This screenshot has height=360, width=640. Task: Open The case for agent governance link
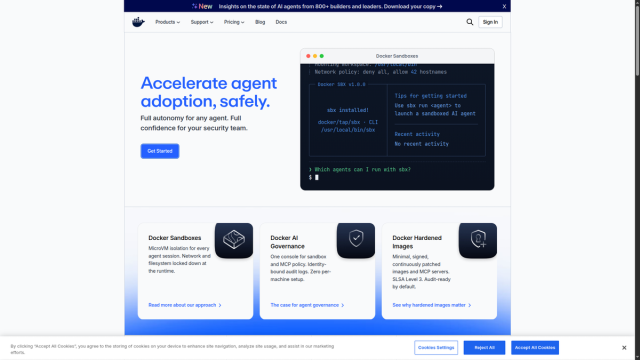pos(307,305)
